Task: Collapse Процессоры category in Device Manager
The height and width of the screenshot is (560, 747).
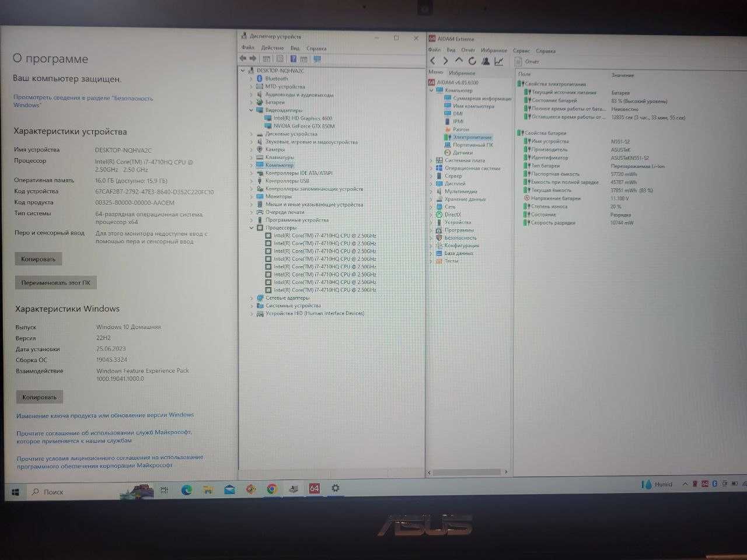Action: point(252,228)
